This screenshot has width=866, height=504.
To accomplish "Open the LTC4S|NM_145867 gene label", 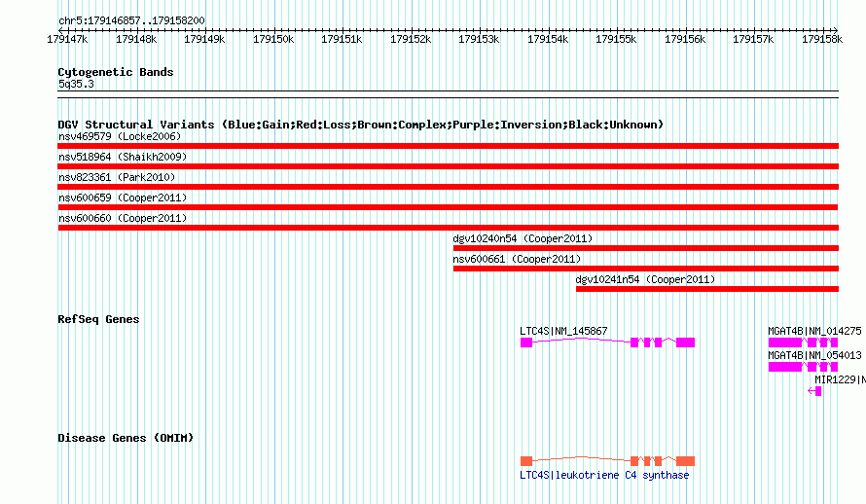I will pos(563,331).
